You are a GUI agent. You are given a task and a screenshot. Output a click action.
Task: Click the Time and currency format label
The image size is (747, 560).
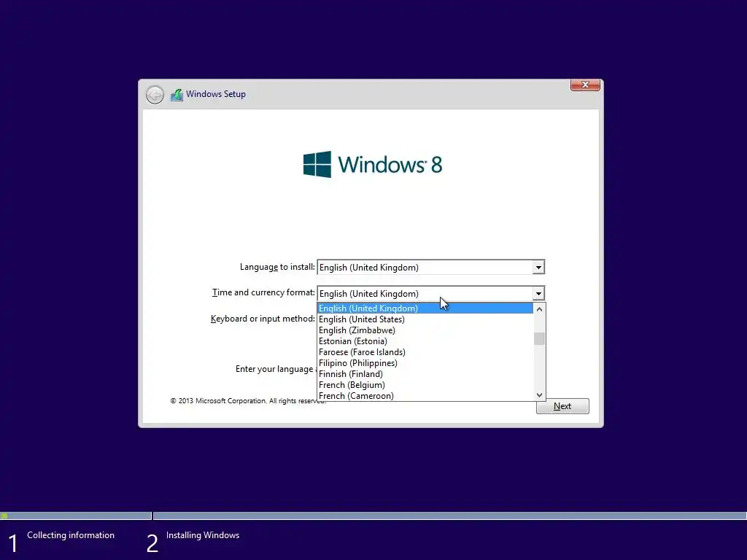pos(263,292)
